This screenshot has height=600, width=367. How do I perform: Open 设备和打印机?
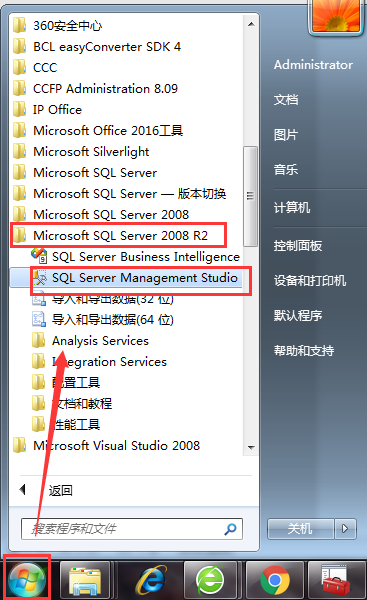[310, 280]
